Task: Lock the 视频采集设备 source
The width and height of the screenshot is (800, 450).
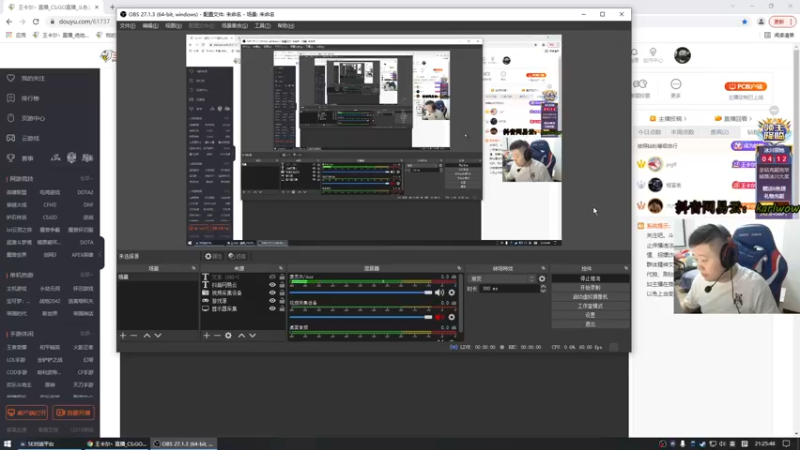Action: [282, 293]
